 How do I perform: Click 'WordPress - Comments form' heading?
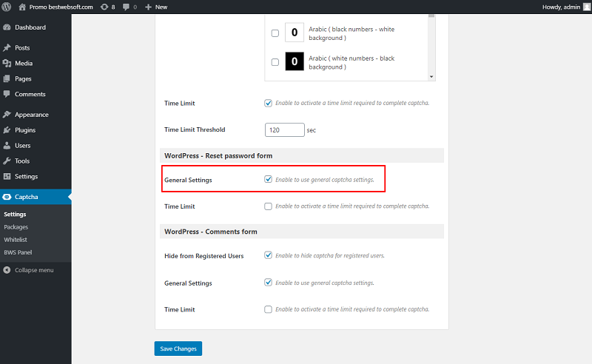click(211, 232)
